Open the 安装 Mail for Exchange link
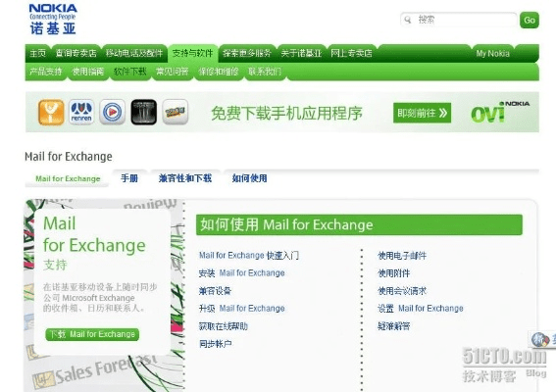 [242, 272]
